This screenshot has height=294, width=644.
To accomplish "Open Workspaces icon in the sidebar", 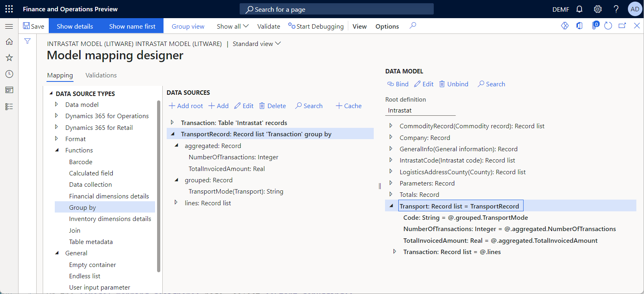I will coord(9,90).
